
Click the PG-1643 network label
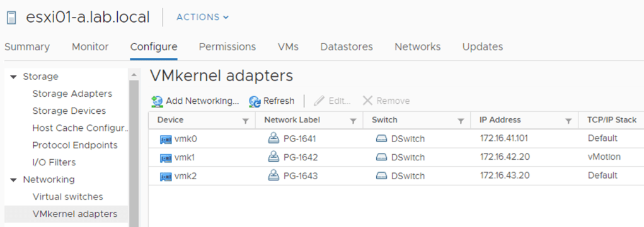pyautogui.click(x=301, y=176)
